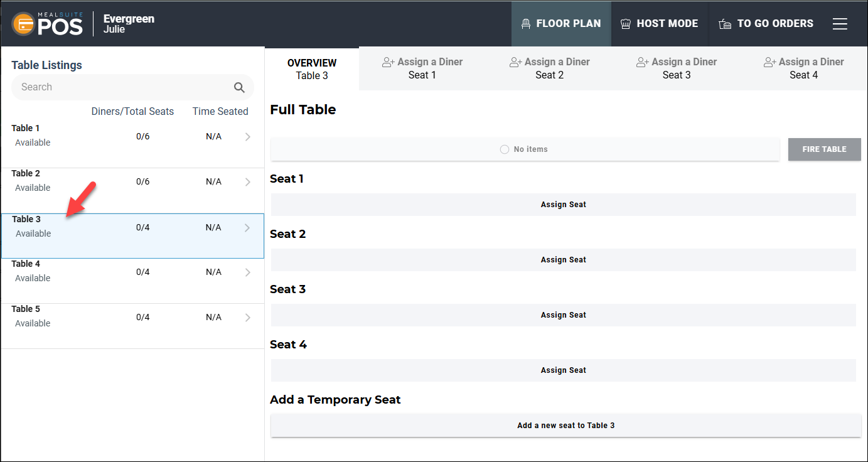The width and height of the screenshot is (868, 462).
Task: Click the Fire Table button
Action: pos(825,149)
